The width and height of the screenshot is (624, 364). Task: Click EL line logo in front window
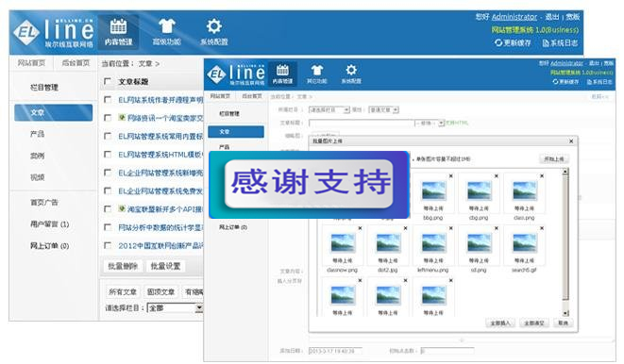point(236,74)
